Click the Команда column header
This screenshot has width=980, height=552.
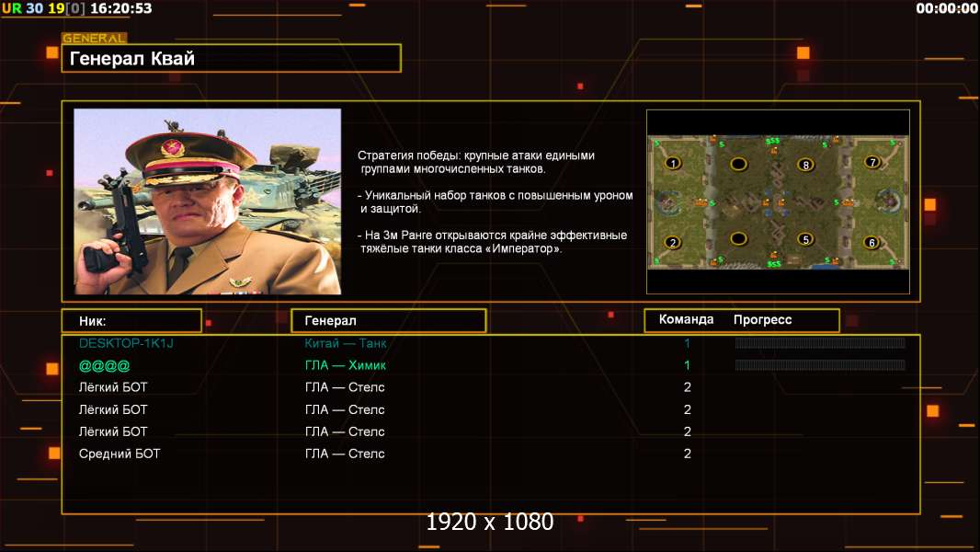(x=686, y=319)
